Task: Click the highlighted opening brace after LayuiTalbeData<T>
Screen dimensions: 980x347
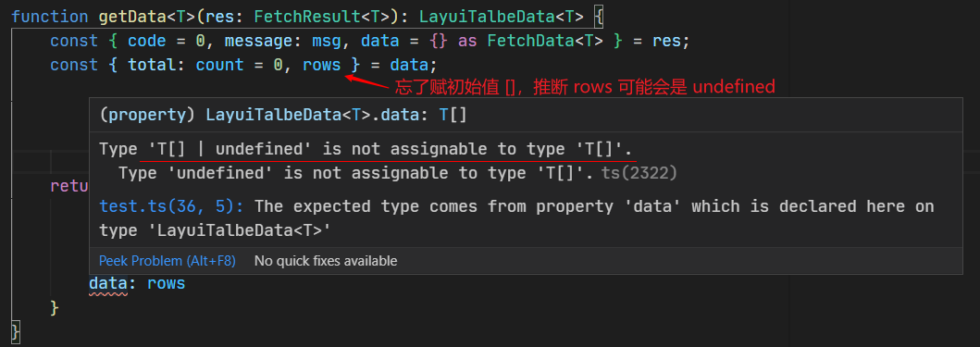Action: 598,17
